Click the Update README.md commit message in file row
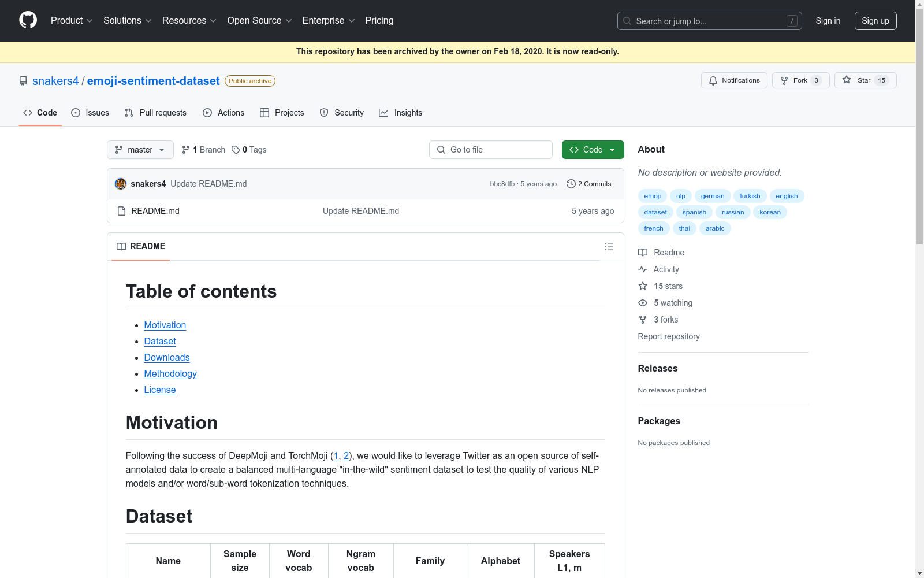The height and width of the screenshot is (578, 924). [361, 211]
